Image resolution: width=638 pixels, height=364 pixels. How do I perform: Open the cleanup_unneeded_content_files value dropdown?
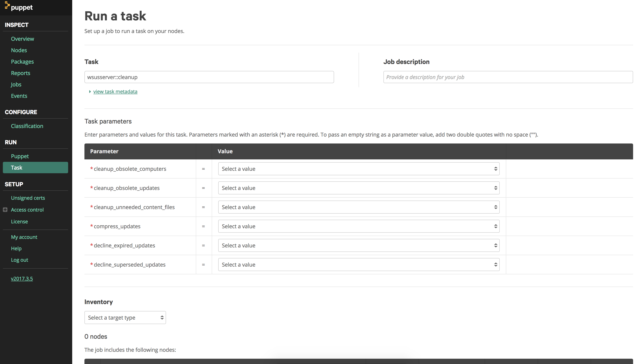[x=358, y=207]
